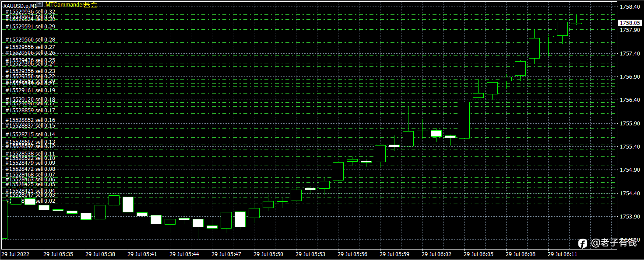Expand the one-click trading plus box

coord(40,5)
